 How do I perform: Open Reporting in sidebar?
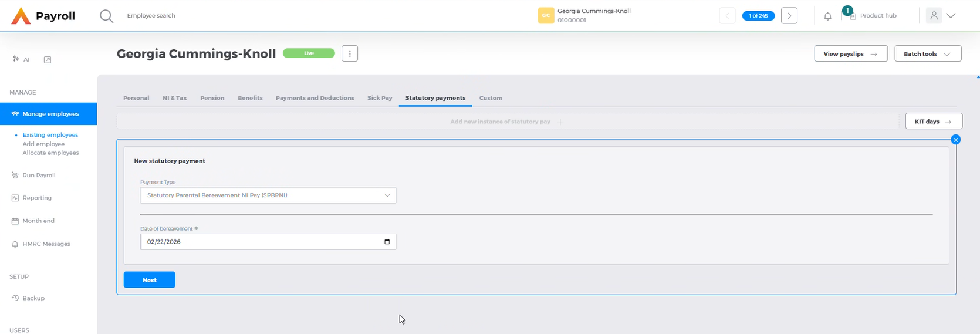32,198
